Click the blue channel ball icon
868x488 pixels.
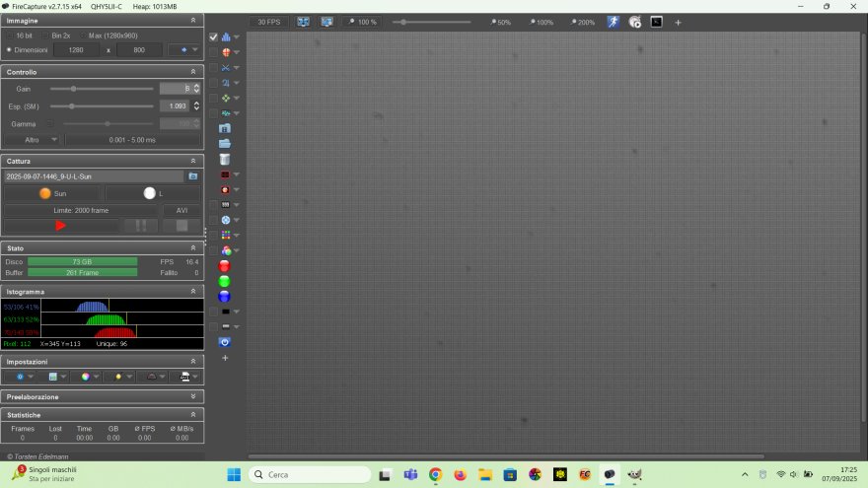pyautogui.click(x=225, y=296)
